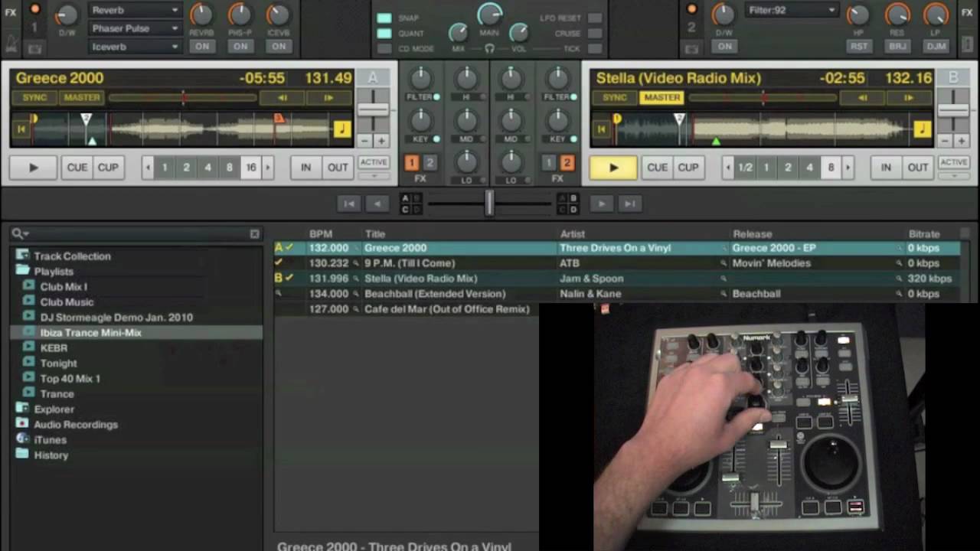
Task: Sort tracks by the Release column
Action: coord(753,234)
